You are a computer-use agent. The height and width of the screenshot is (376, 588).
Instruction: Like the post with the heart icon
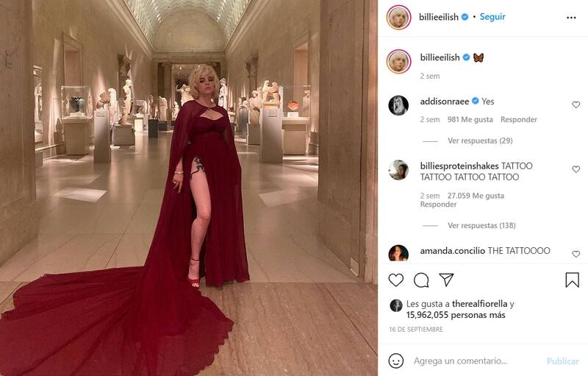(395, 280)
